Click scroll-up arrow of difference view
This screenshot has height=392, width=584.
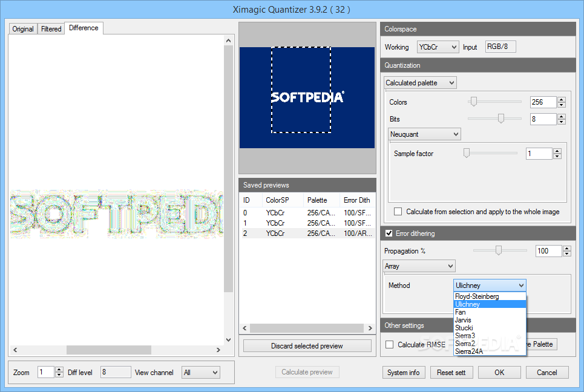(228, 41)
